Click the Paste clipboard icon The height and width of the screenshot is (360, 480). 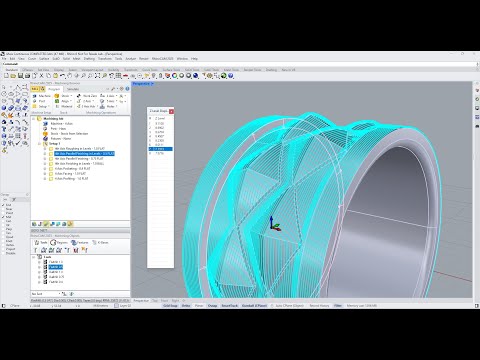55,76
